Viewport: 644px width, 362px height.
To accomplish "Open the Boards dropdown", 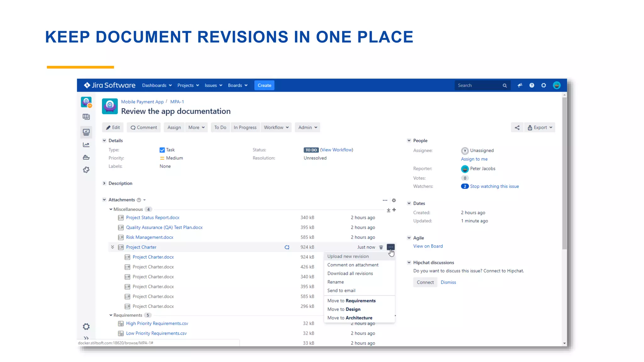I will point(238,85).
